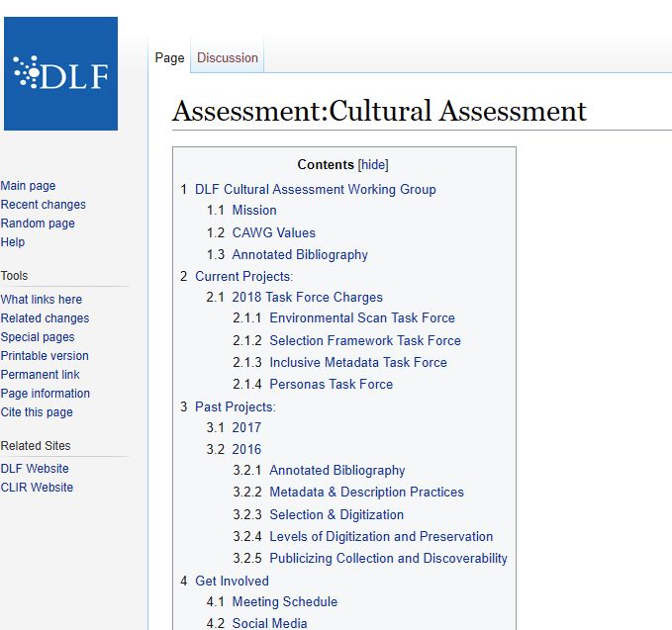The image size is (672, 630).
Task: Open Recent changes in sidebar
Action: point(43,205)
